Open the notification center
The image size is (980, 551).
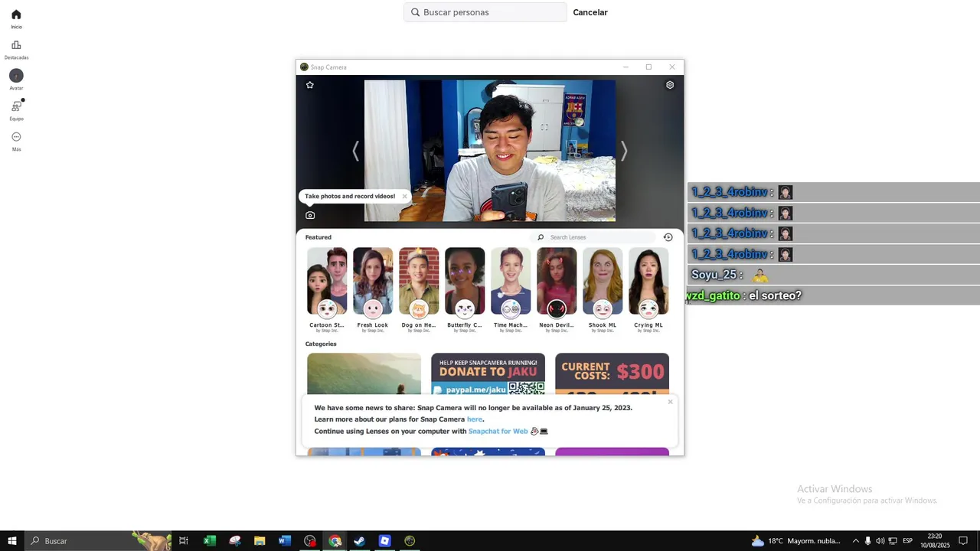(963, 541)
